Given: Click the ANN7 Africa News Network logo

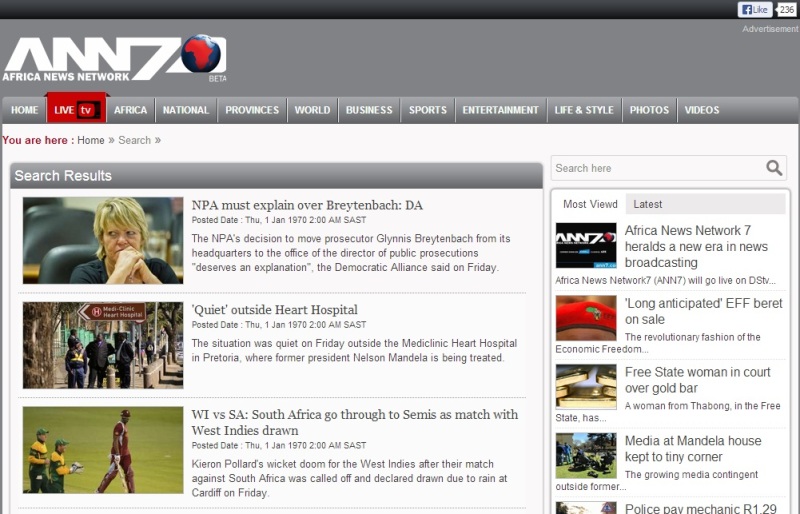Looking at the screenshot, I should [x=113, y=60].
